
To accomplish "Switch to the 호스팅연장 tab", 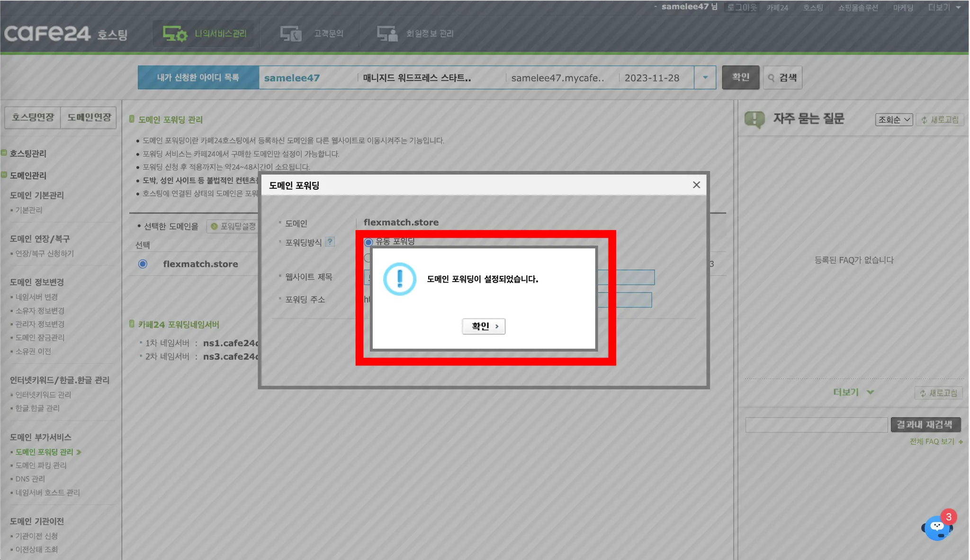I will click(x=33, y=117).
